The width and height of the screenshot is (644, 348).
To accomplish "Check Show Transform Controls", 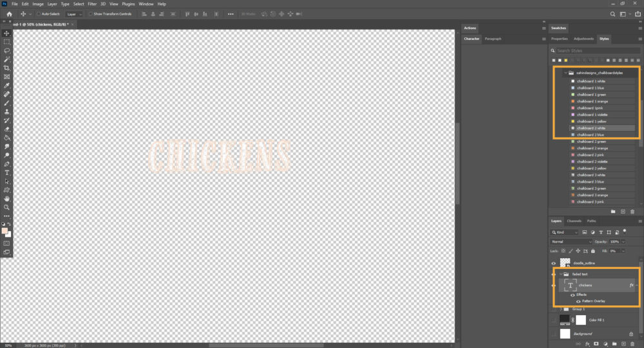I will tap(90, 14).
